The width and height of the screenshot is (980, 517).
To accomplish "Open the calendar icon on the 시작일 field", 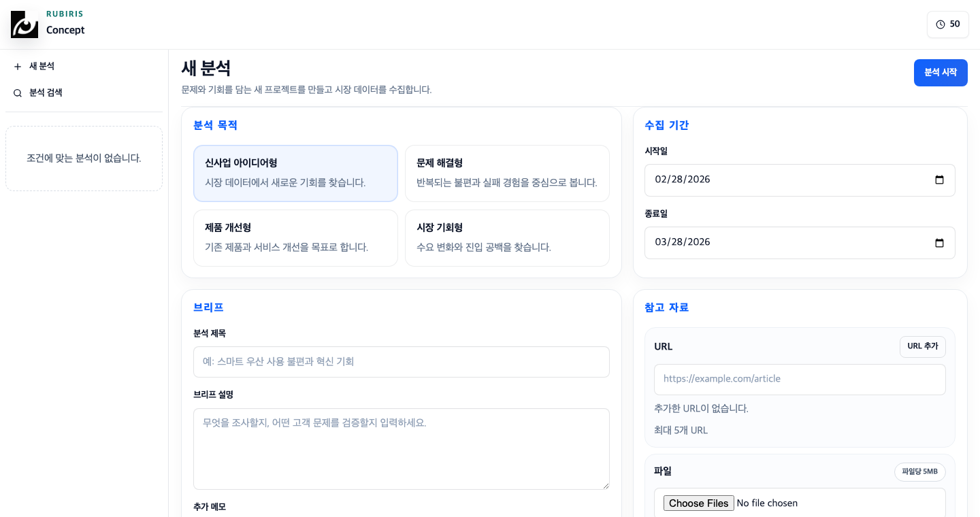I will click(x=940, y=180).
